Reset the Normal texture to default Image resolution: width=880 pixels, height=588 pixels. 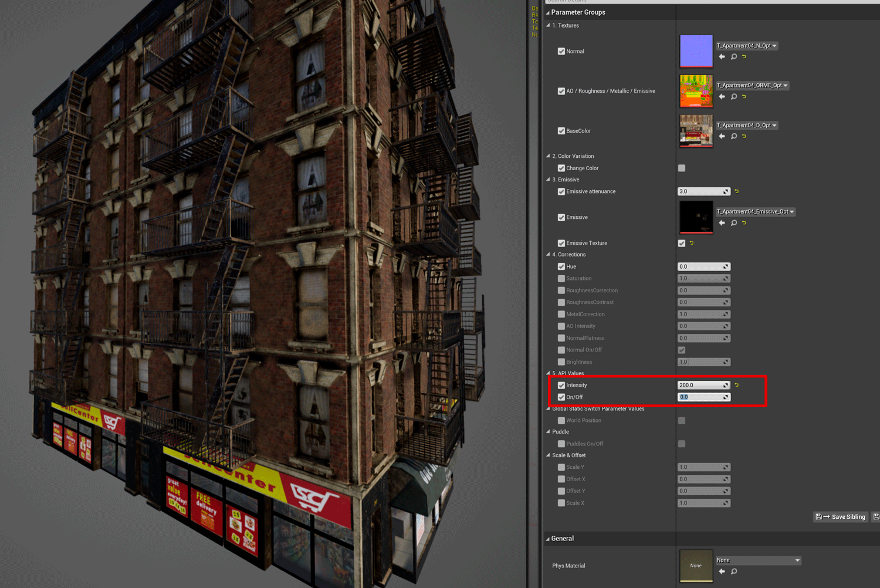tap(744, 57)
